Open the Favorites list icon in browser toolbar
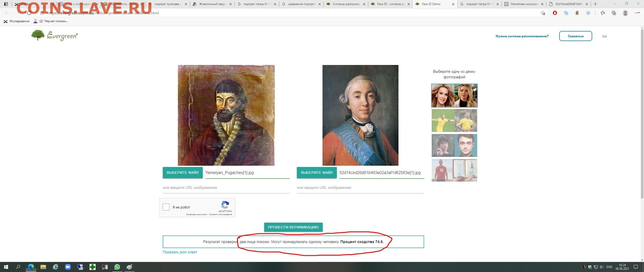 (603, 13)
